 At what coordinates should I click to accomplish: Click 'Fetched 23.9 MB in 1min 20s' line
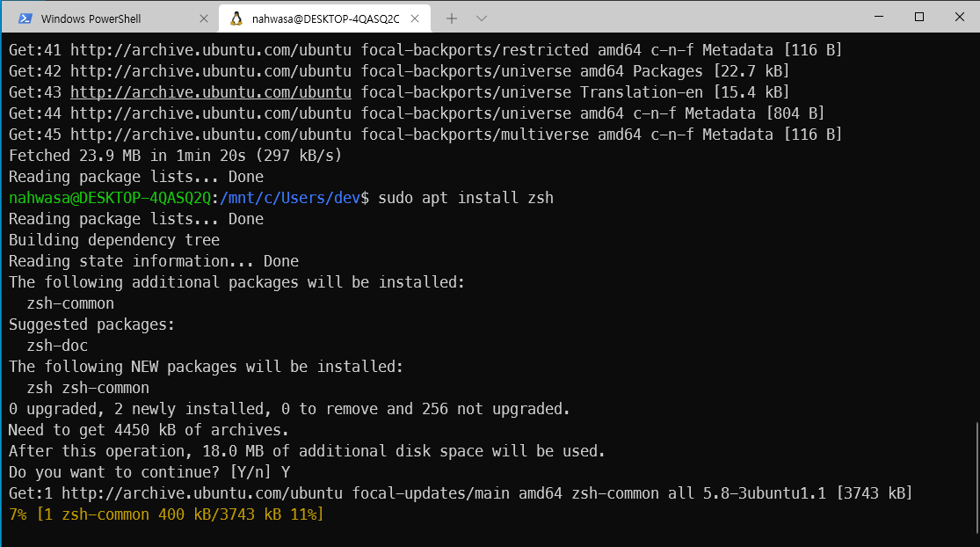tap(175, 156)
